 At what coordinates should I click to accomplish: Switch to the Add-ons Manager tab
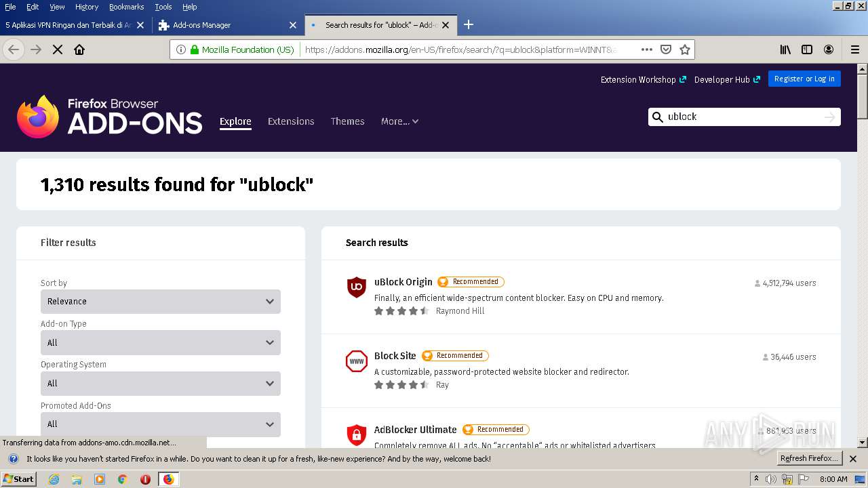pos(228,25)
